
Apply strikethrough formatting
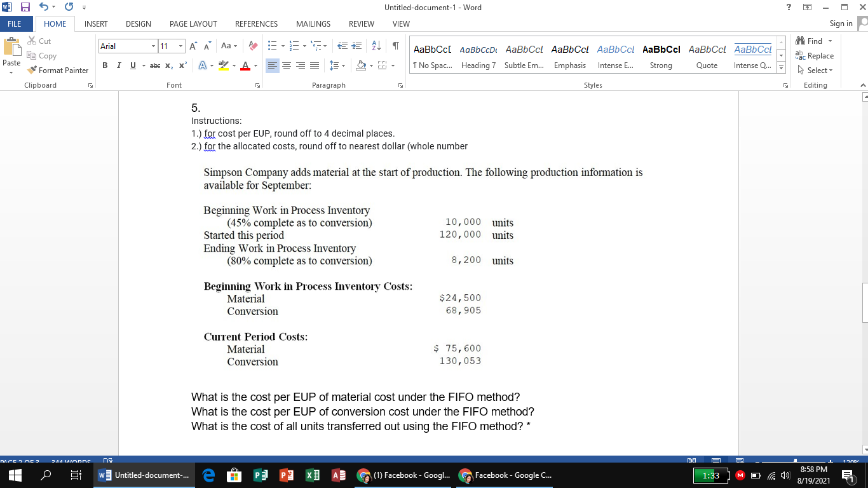pos(154,65)
